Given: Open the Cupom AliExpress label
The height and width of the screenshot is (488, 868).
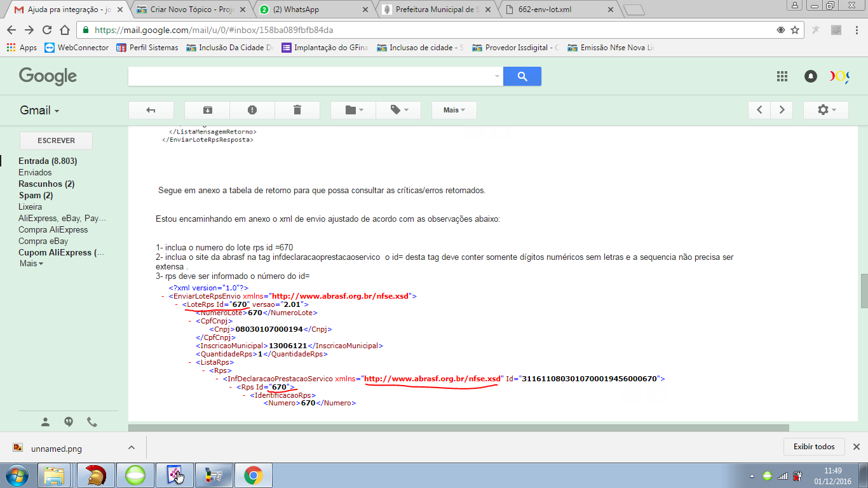Looking at the screenshot, I should [61, 253].
